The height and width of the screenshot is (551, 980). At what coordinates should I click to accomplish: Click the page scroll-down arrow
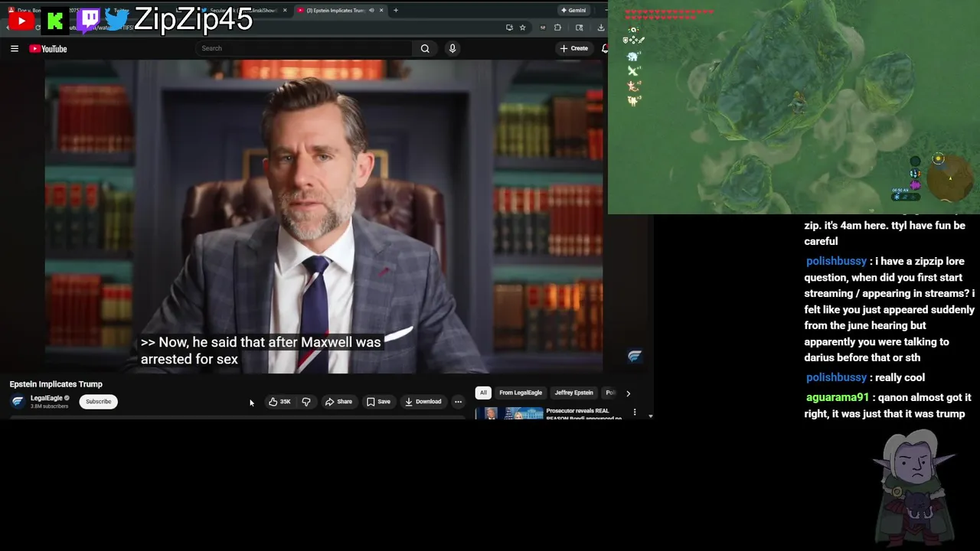tap(650, 416)
